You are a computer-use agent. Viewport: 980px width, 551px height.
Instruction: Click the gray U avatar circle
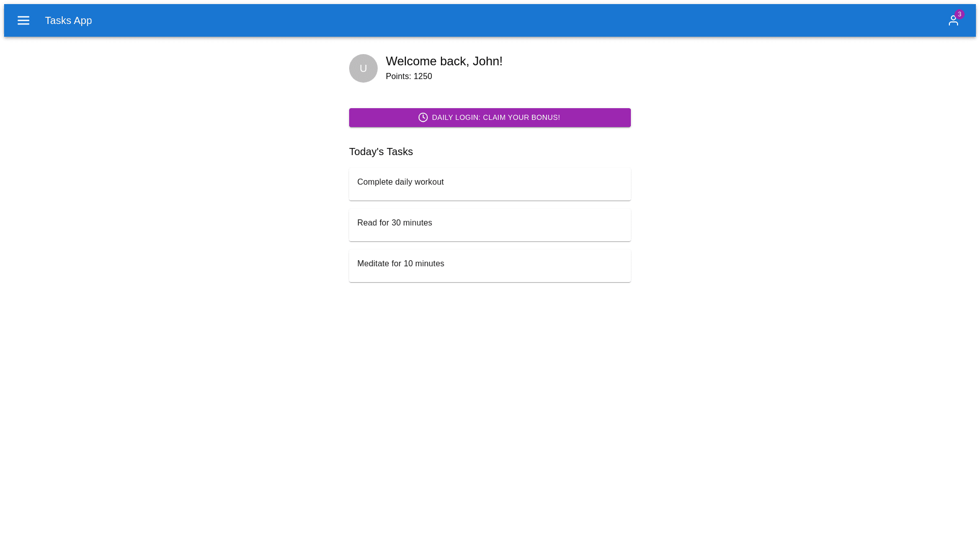click(363, 68)
